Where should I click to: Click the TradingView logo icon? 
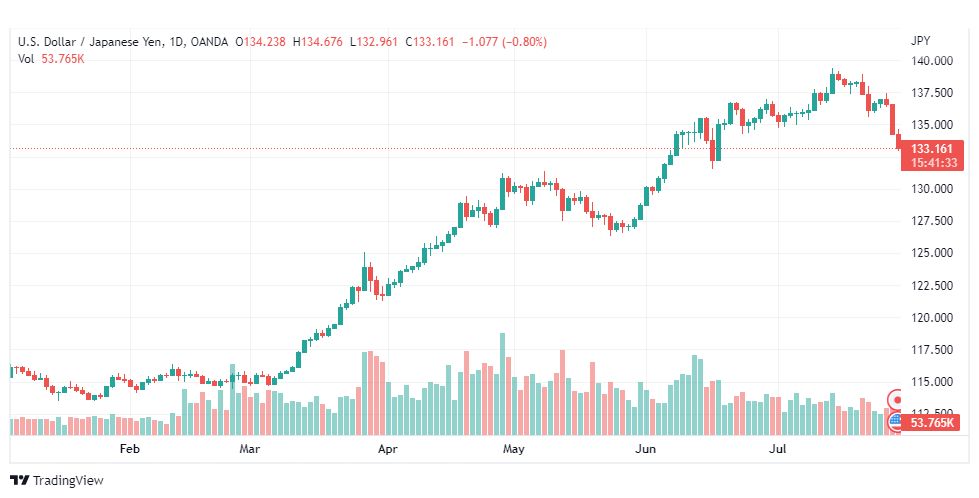point(19,481)
